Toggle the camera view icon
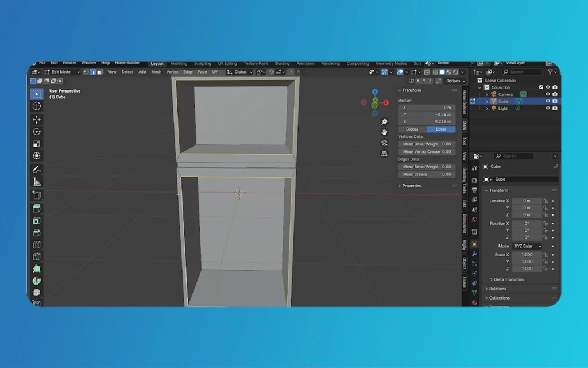The image size is (588, 368). (x=384, y=143)
